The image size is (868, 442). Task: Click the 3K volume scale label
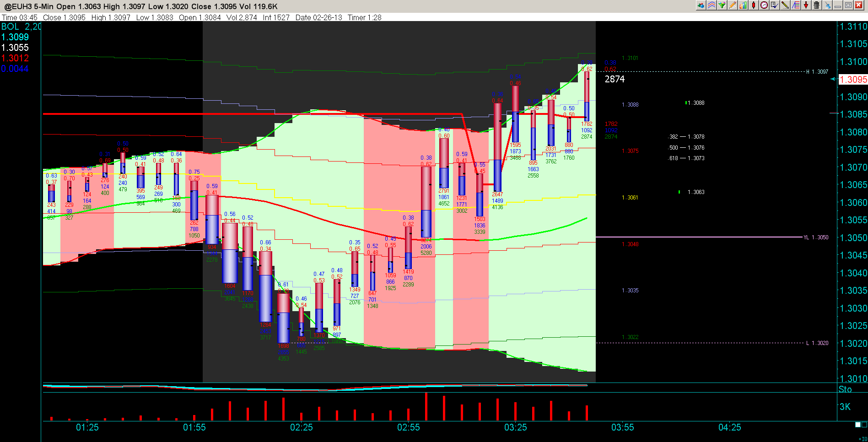[x=845, y=407]
